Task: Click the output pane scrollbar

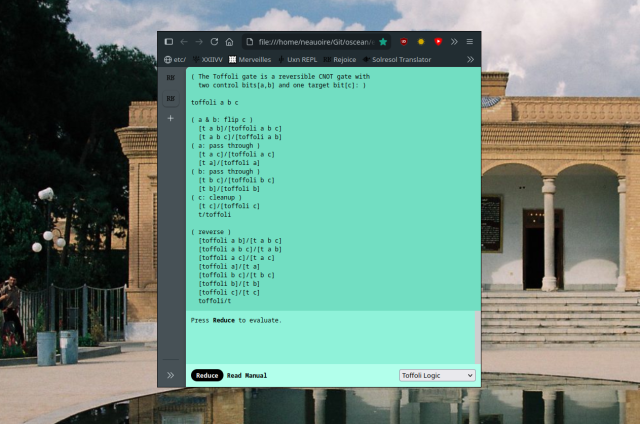Action: (478, 337)
